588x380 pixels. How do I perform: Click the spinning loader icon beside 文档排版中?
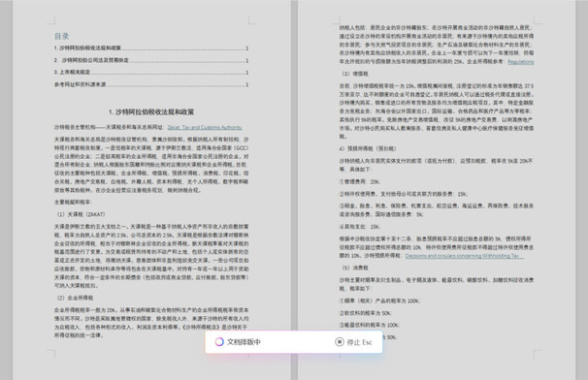point(219,342)
